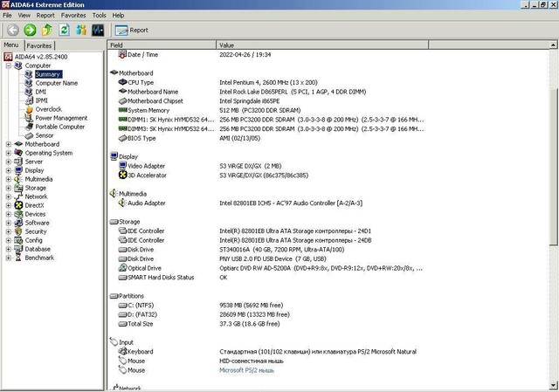
Task: Select Overclock in the sidebar tree
Action: tap(48, 109)
